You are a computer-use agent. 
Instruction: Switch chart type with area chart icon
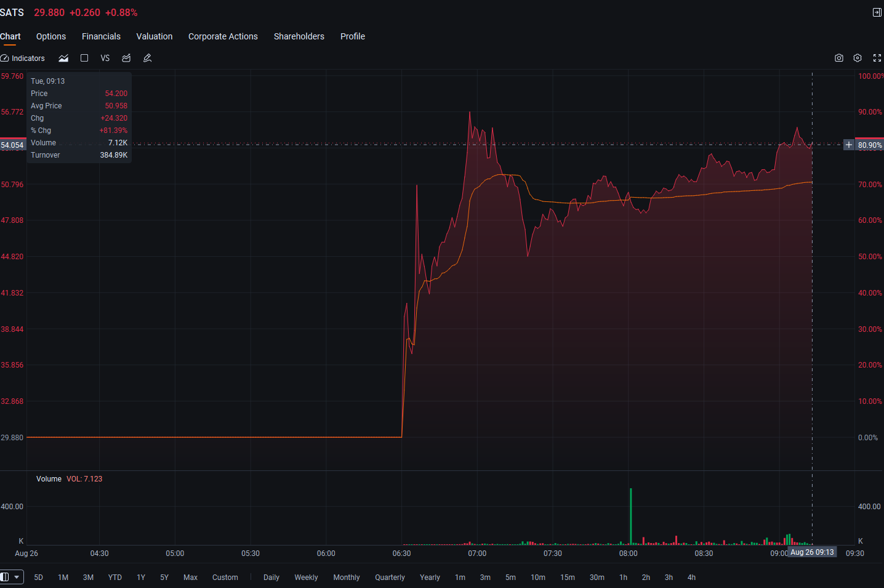(63, 58)
